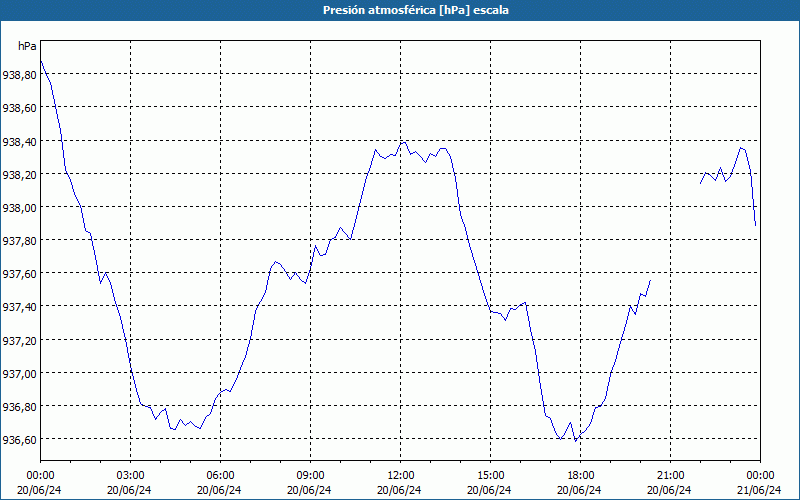Select the 938,80 y-axis value
The image size is (800, 500).
click(x=19, y=75)
